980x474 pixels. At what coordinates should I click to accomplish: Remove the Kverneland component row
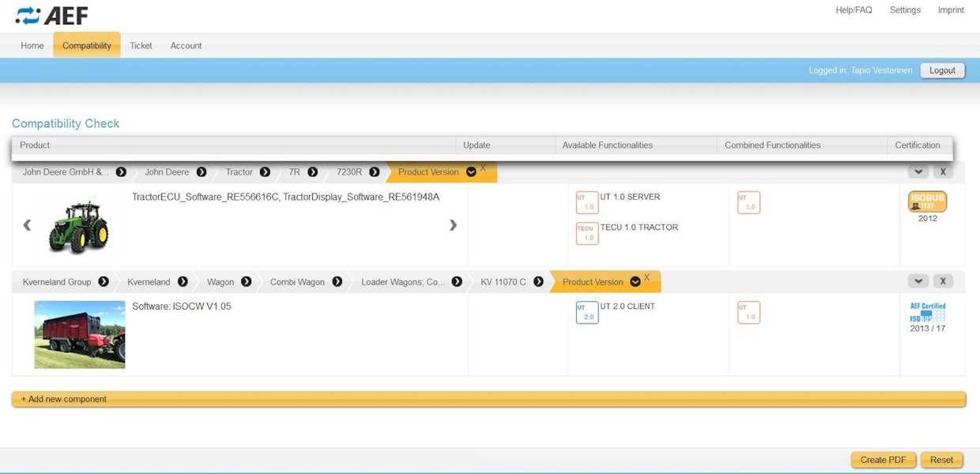(942, 281)
